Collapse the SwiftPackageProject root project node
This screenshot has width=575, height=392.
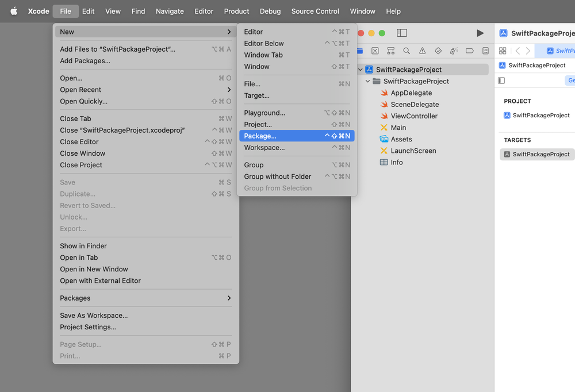361,70
